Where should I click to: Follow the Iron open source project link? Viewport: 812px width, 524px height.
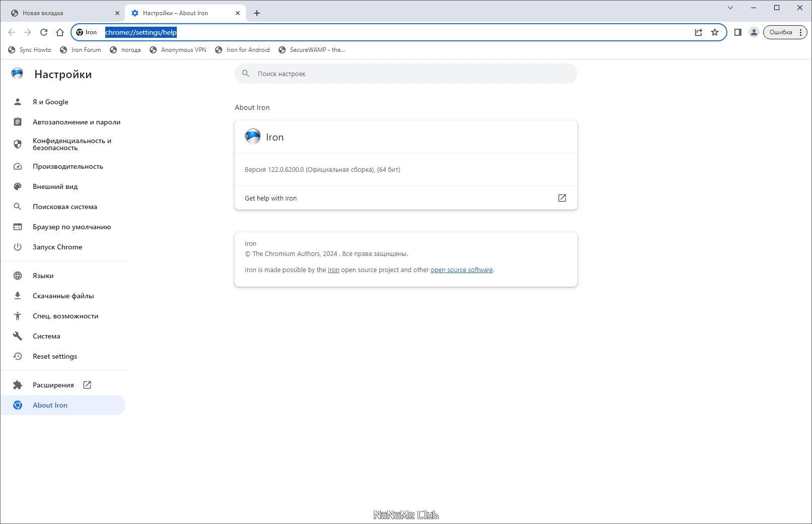[333, 270]
